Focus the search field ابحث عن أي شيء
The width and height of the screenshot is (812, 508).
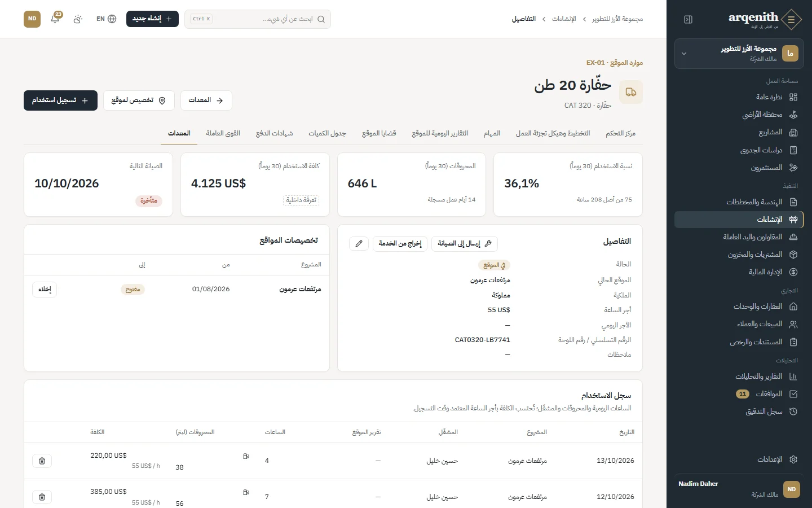(x=258, y=19)
